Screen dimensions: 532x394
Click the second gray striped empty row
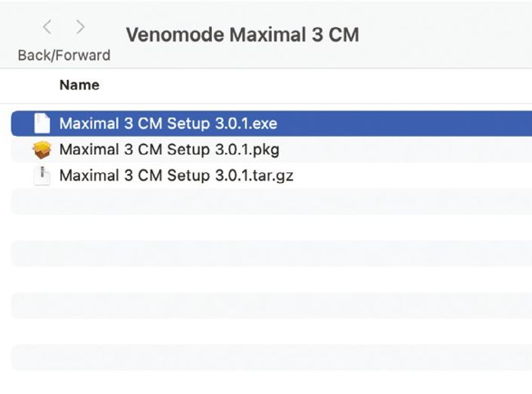click(x=270, y=253)
